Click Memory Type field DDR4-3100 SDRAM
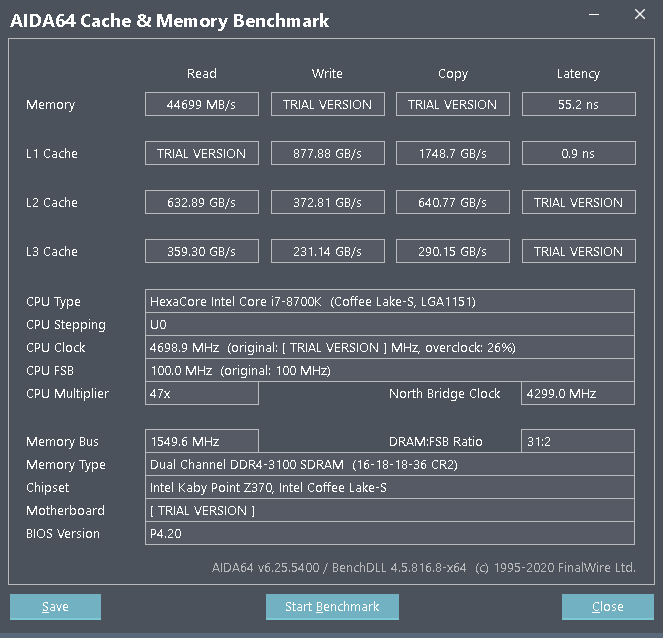The width and height of the screenshot is (663, 638). click(389, 464)
